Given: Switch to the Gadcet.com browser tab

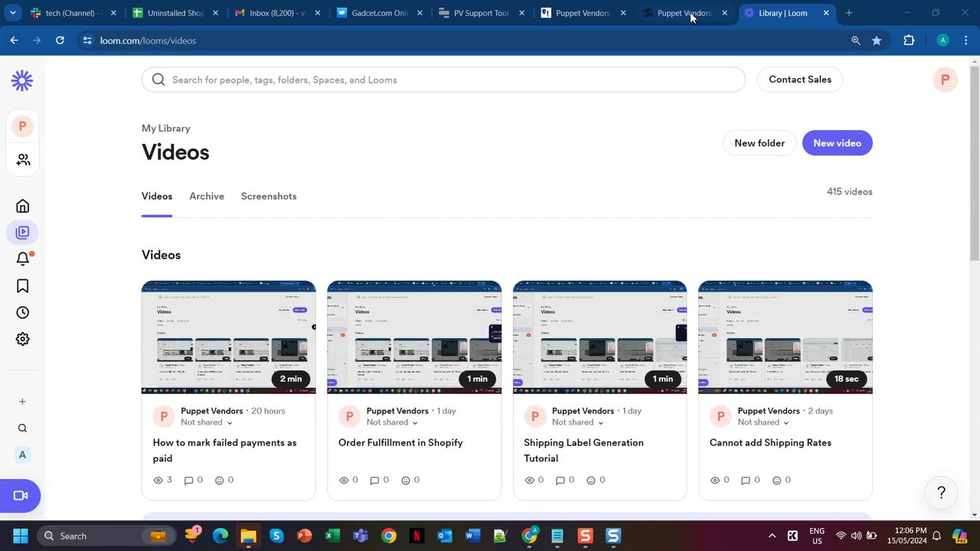Looking at the screenshot, I should (x=380, y=13).
